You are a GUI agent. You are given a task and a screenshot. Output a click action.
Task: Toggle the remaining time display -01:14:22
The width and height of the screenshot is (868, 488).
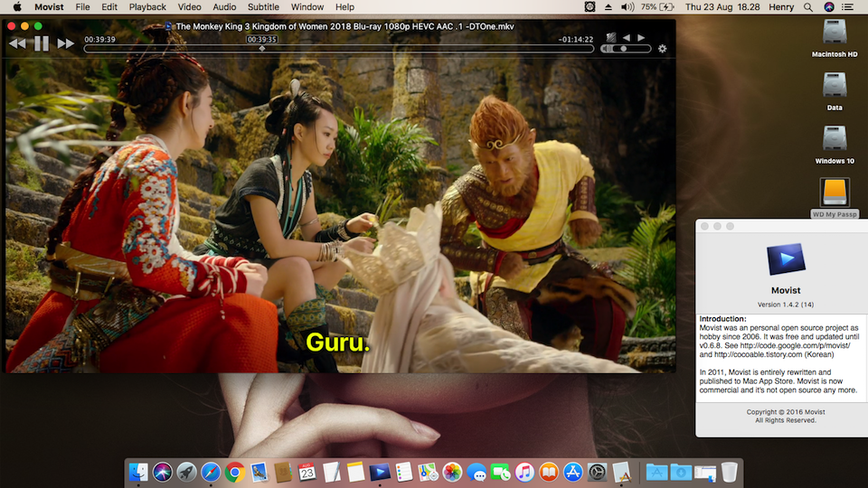576,39
